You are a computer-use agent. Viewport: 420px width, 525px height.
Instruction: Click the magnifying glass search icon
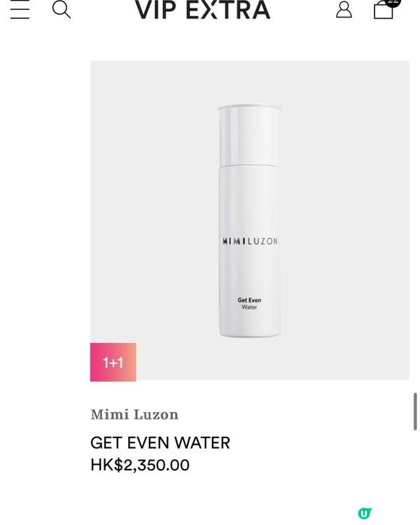point(62,10)
